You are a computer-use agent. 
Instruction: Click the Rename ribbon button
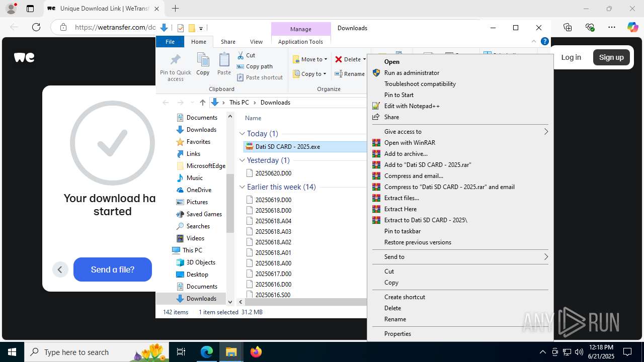tap(350, 74)
